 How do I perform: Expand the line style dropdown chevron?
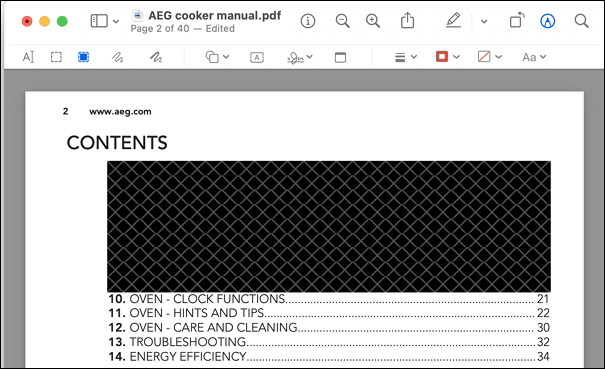(414, 57)
